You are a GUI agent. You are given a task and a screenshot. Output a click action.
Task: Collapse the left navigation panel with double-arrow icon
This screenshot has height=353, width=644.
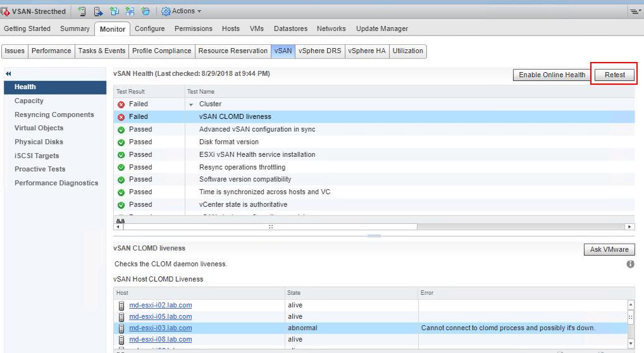[8, 73]
